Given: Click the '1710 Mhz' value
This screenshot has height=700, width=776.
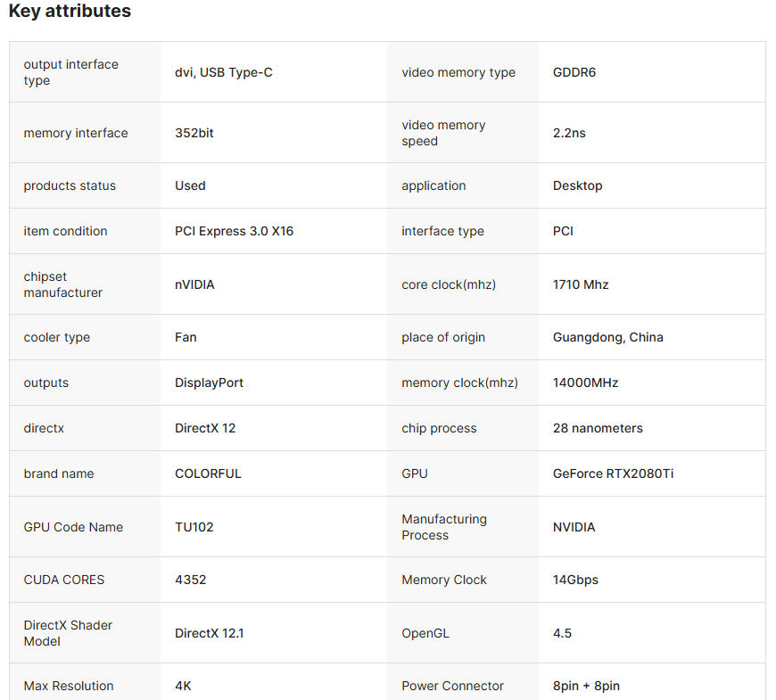Looking at the screenshot, I should [581, 284].
